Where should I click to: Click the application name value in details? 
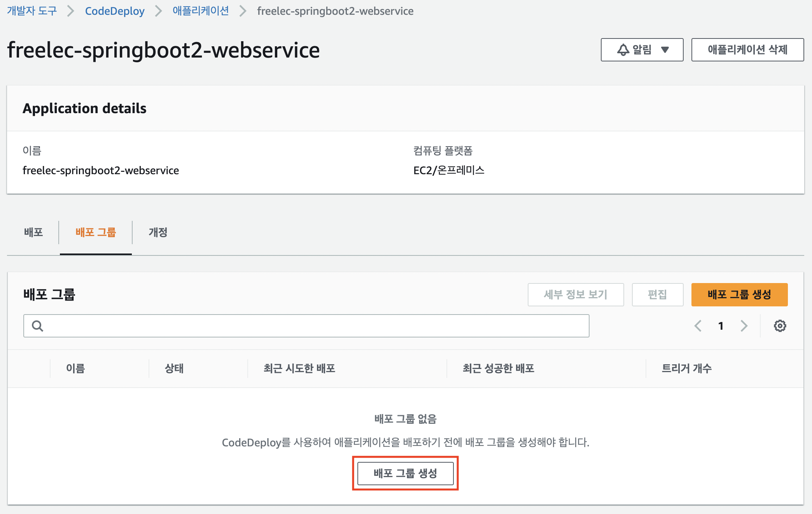click(x=101, y=170)
